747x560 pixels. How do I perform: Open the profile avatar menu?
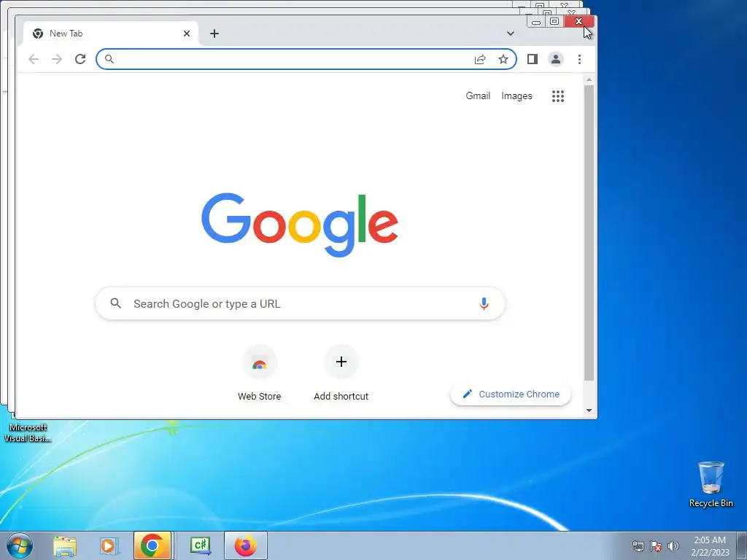(555, 59)
